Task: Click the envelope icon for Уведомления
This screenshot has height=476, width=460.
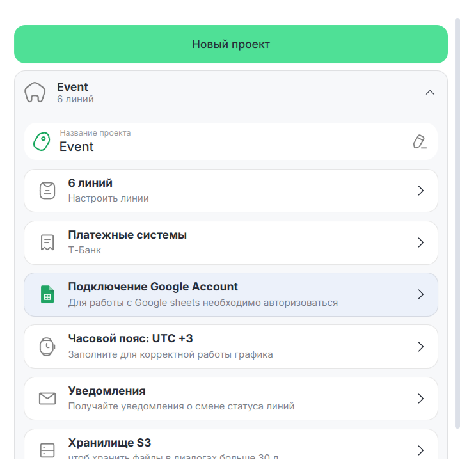Action: [x=47, y=399]
